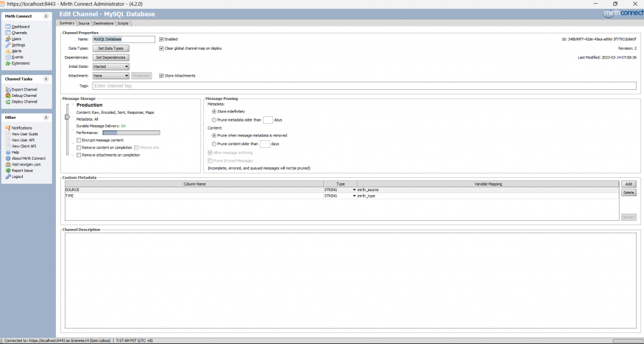The width and height of the screenshot is (644, 344).
Task: Collapse the Mirth Connect panel
Action: click(46, 16)
